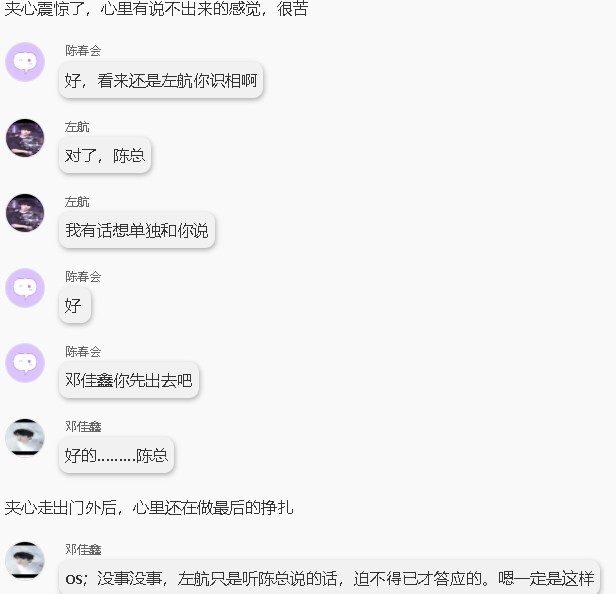Image resolution: width=616 pixels, height=594 pixels.
Task: Click the short '好' message bubble
Action: pyautogui.click(x=75, y=305)
